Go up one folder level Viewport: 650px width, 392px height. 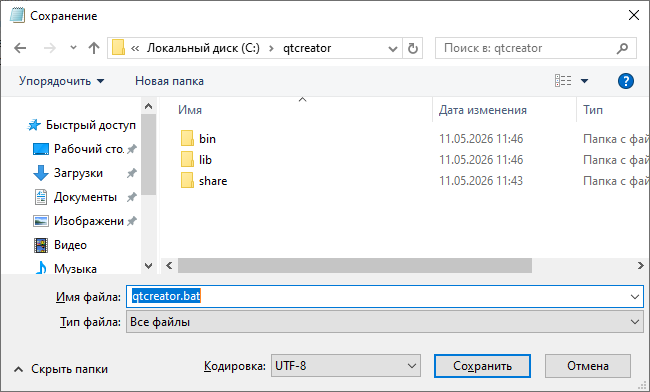pos(94,48)
